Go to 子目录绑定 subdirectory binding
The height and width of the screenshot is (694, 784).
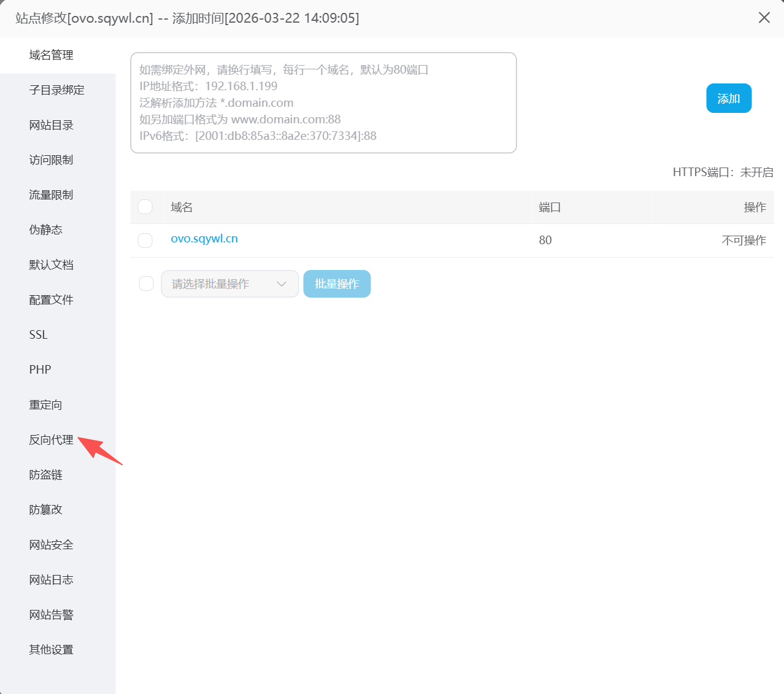pos(56,90)
